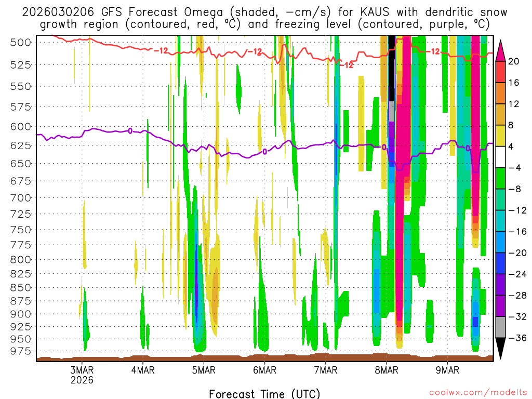The height and width of the screenshot is (399, 532).
Task: Click the colorbar value -20 label
Action: pyautogui.click(x=517, y=253)
